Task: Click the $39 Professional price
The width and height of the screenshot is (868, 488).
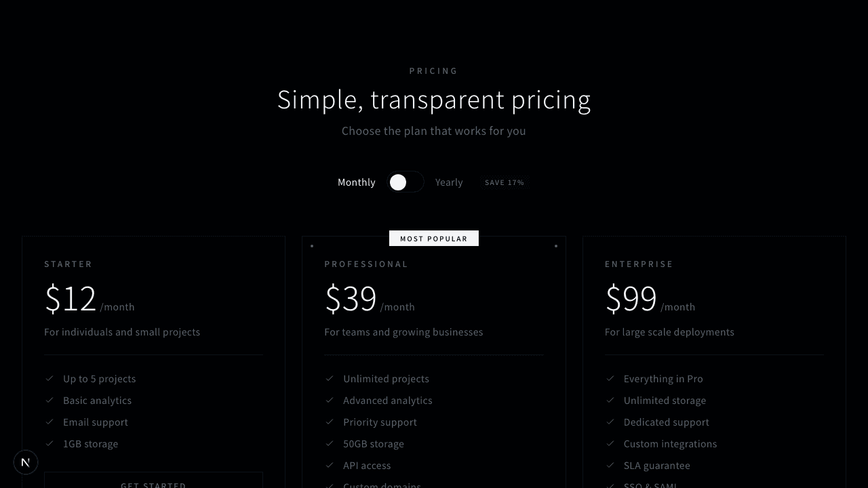Action: click(x=351, y=299)
